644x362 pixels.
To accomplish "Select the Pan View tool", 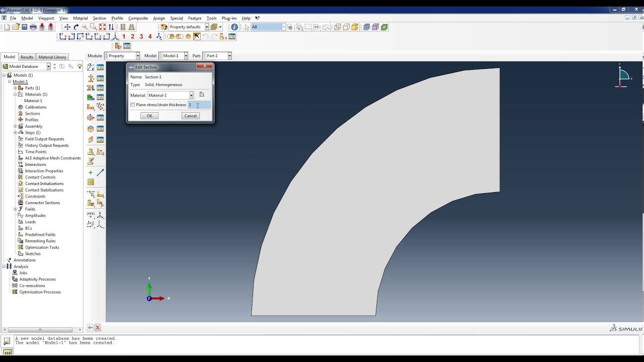I will tap(67, 27).
